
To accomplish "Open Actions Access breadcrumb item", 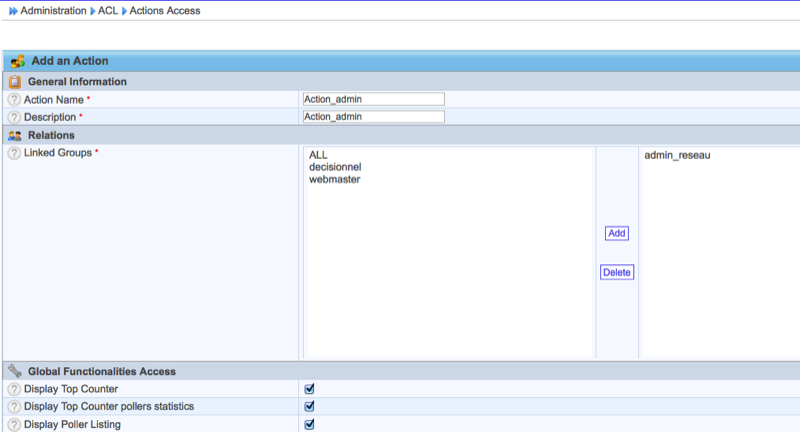I will click(x=165, y=11).
